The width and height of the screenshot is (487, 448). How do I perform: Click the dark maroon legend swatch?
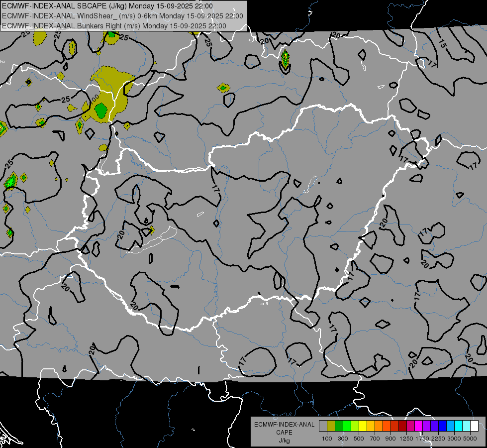[402, 426]
